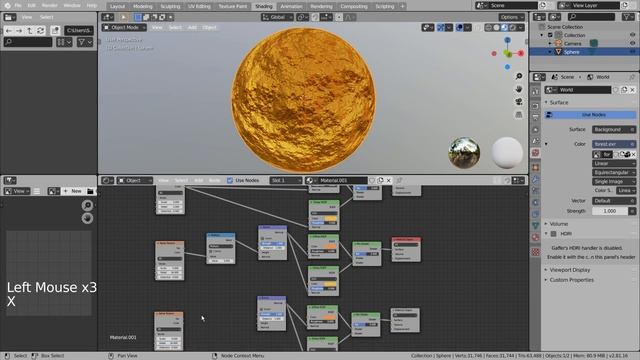The image size is (640, 360).
Task: Click the image editor zoom magnifier
Action: pos(87,205)
